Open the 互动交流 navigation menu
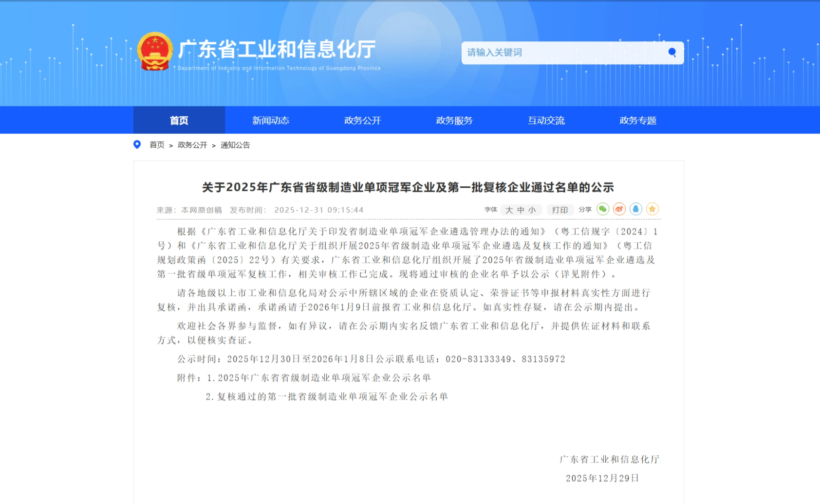Image resolution: width=820 pixels, height=504 pixels. pos(546,120)
